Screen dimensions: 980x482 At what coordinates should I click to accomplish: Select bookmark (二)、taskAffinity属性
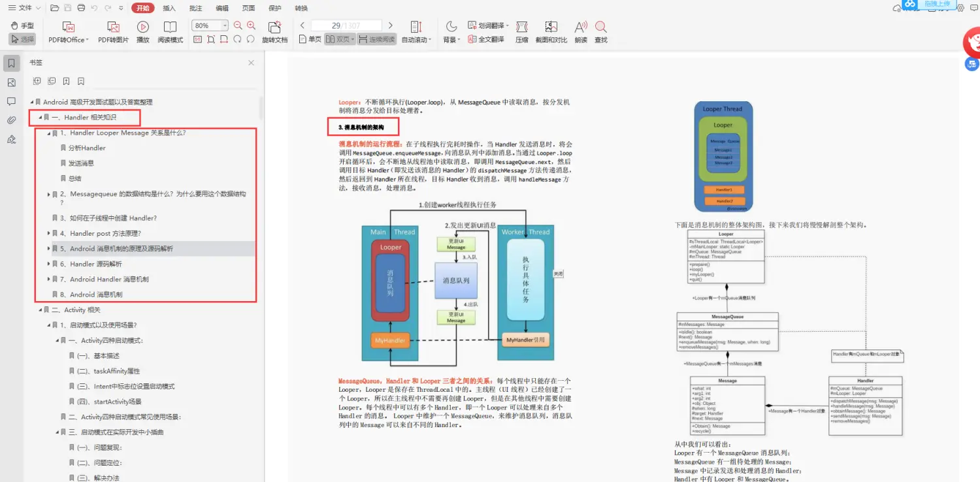(x=108, y=371)
